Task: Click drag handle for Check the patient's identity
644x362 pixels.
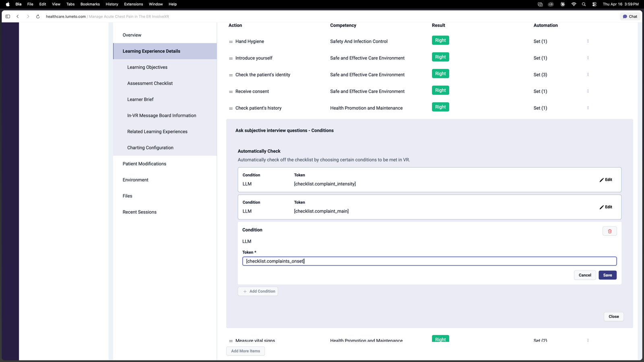Action: [231, 75]
